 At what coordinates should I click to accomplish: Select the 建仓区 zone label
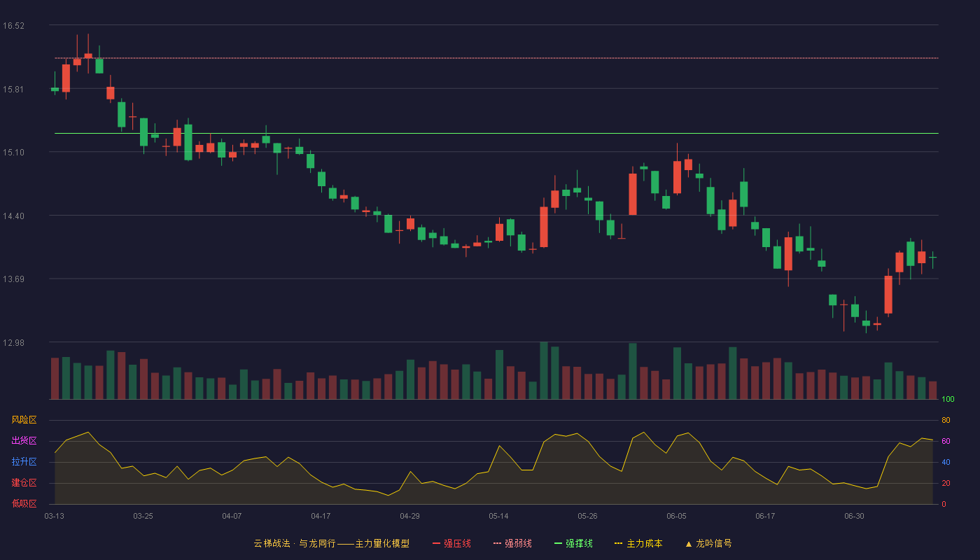24,483
